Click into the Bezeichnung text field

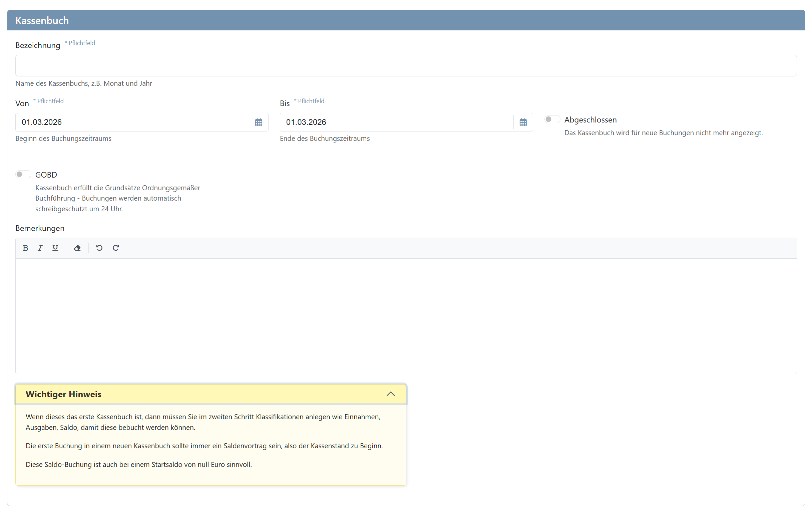(406, 66)
